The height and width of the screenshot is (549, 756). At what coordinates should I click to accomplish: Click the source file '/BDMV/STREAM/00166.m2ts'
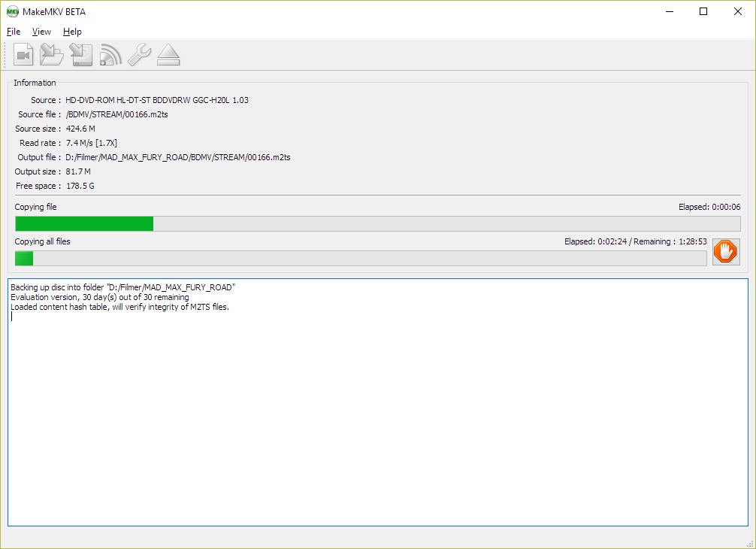(117, 114)
